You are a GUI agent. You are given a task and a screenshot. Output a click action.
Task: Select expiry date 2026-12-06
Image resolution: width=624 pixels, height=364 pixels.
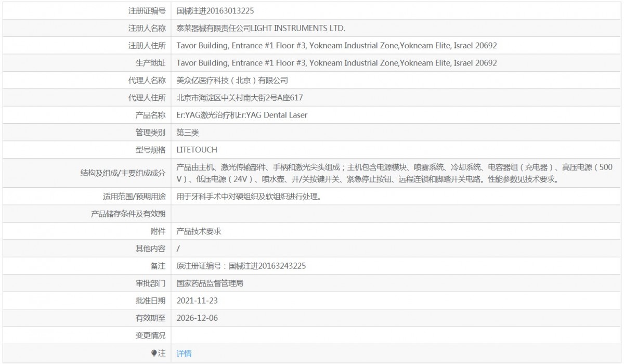point(197,318)
